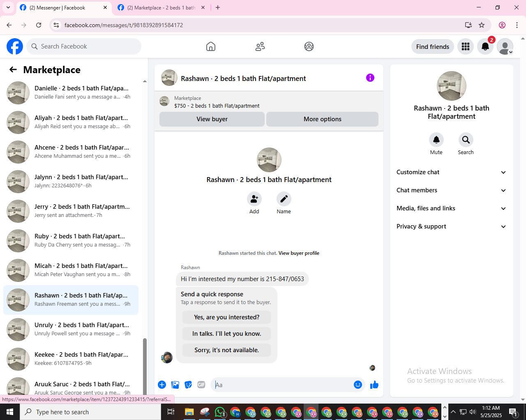Go to Home feed icon

click(x=211, y=46)
